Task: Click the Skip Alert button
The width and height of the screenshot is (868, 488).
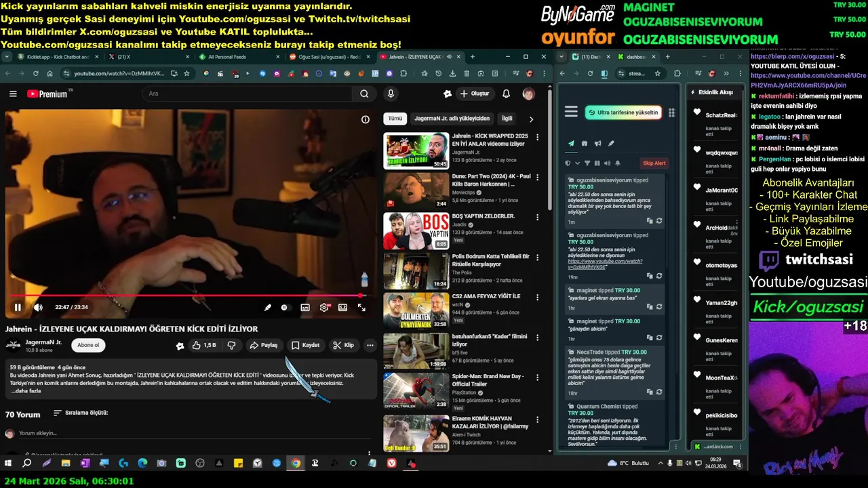Action: point(654,163)
